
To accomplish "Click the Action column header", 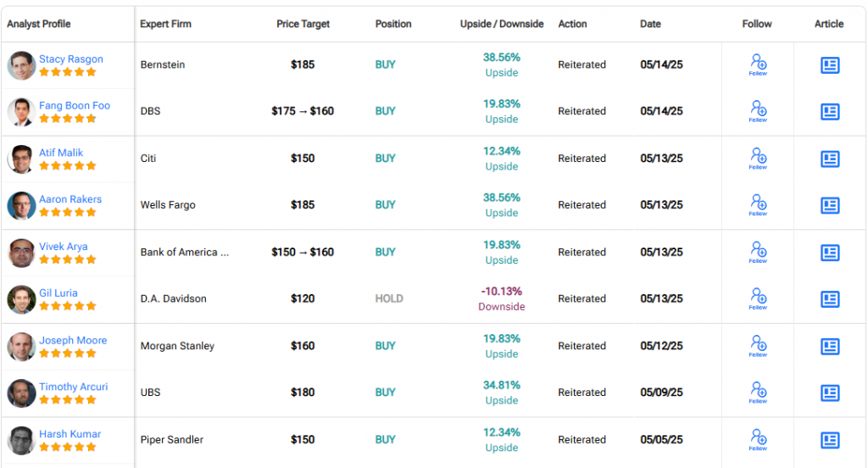I will [572, 24].
